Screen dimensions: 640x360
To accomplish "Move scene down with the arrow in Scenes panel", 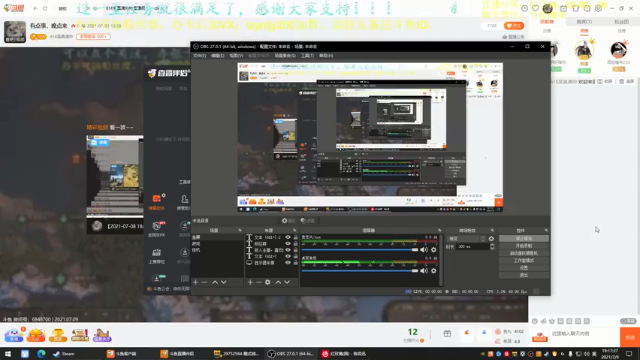I will pos(224,282).
